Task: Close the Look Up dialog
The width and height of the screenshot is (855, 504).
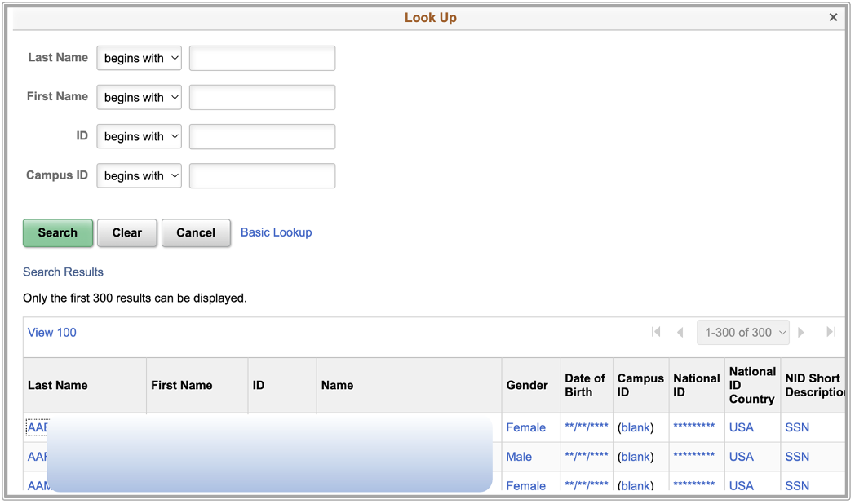Action: pos(833,17)
